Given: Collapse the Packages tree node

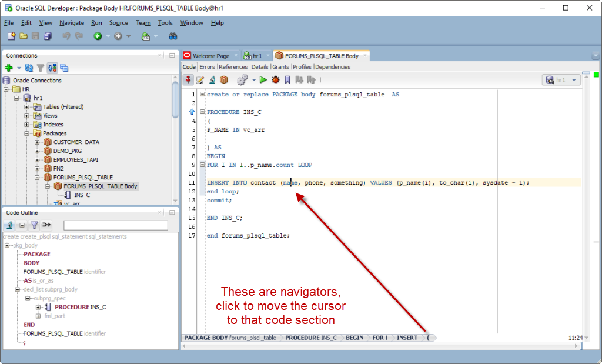Looking at the screenshot, I should point(26,133).
